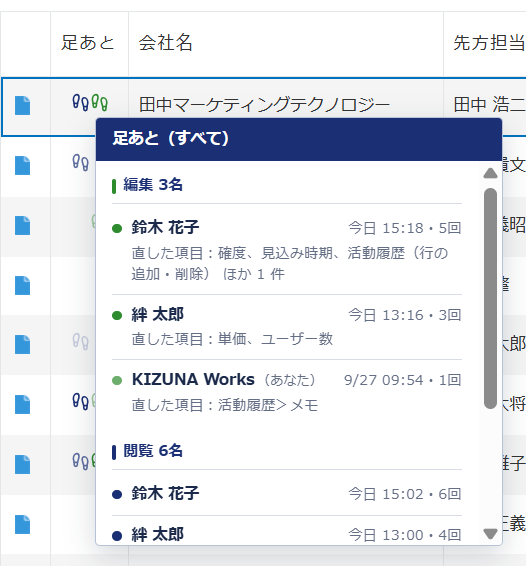Open document icon for 田中マーケティングテクノロジー row
Viewport: 526px width, 566px height.
[22, 105]
